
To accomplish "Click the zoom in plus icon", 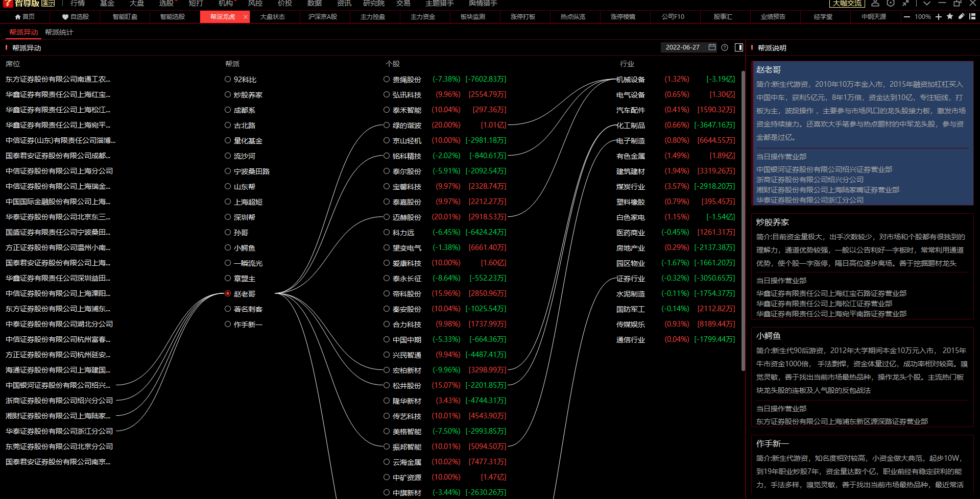I will [939, 17].
